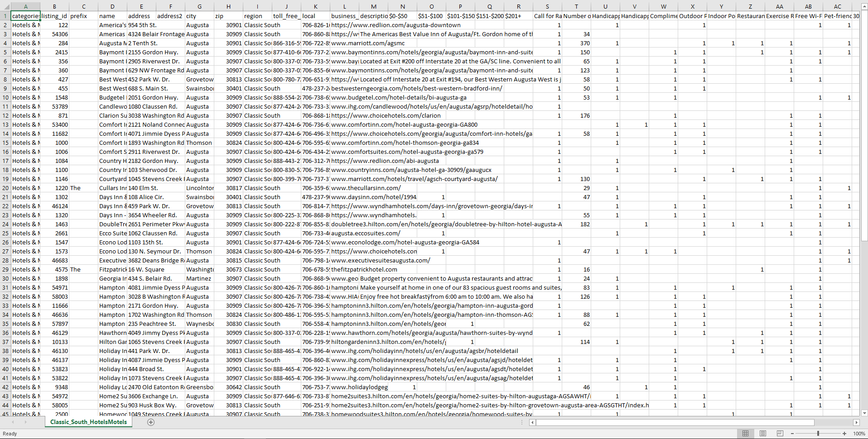
Task: Select the 'DoubleTree' name cell
Action: 112,224
